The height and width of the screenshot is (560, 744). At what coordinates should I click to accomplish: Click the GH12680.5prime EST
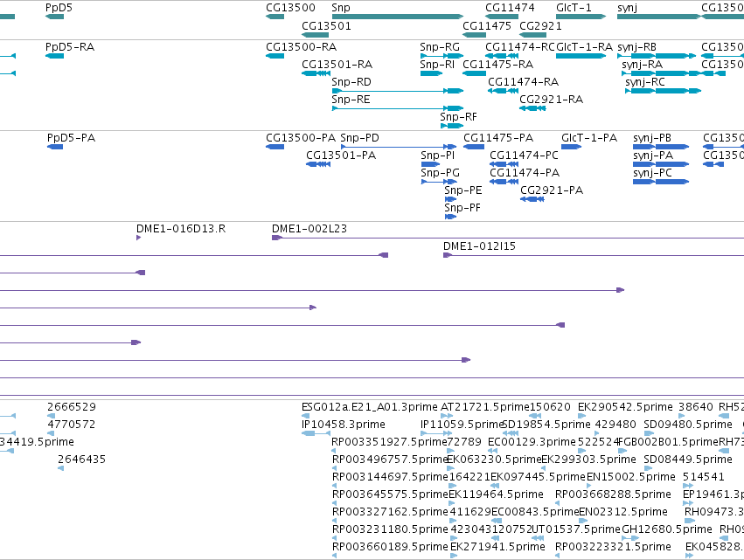coord(630,538)
